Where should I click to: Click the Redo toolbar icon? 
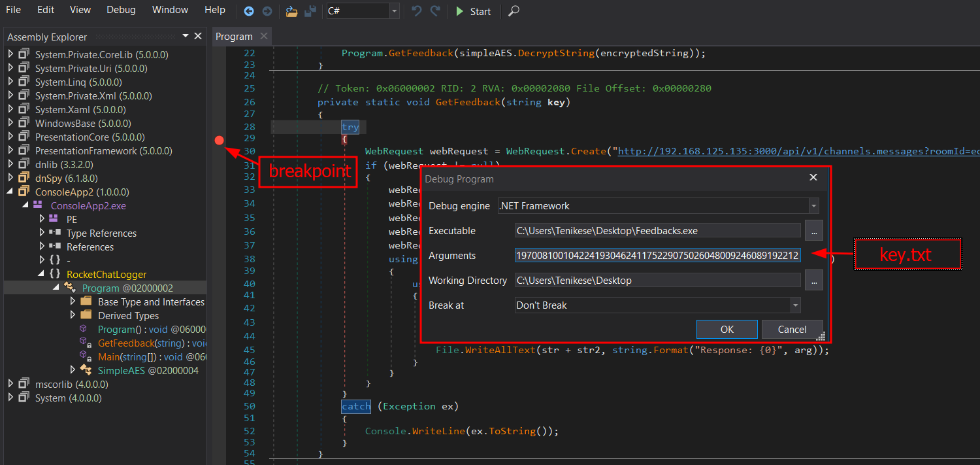434,11
